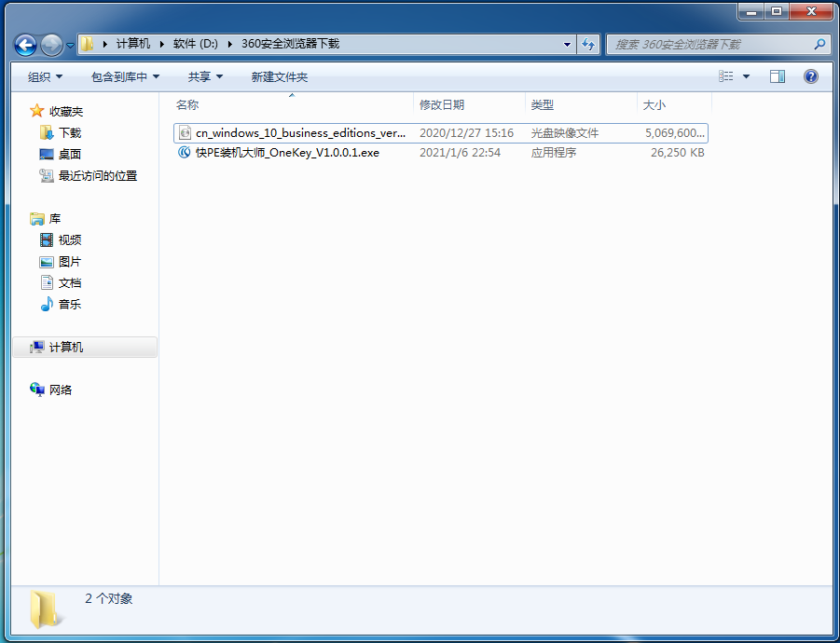Click the 2 个对象 status text

pos(109,598)
